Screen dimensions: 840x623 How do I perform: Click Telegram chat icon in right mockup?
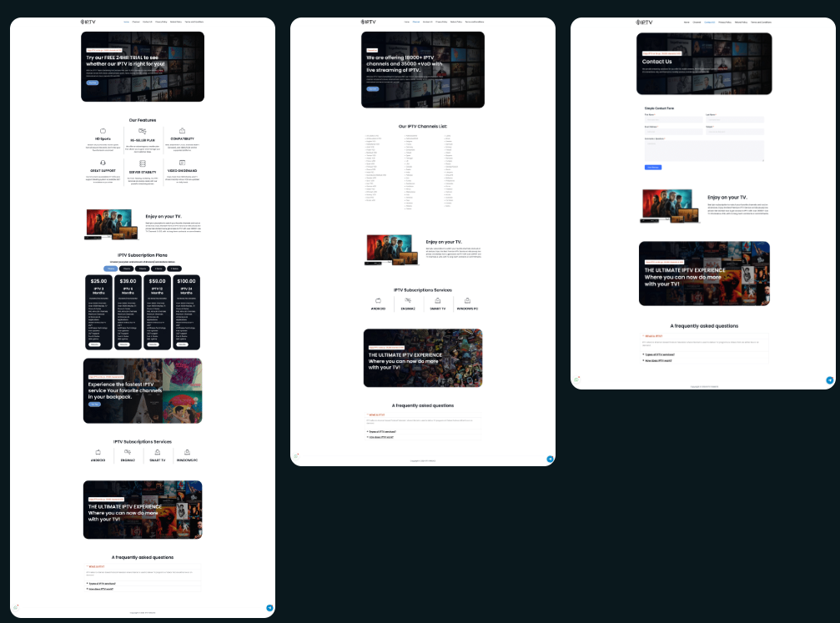[x=830, y=380]
